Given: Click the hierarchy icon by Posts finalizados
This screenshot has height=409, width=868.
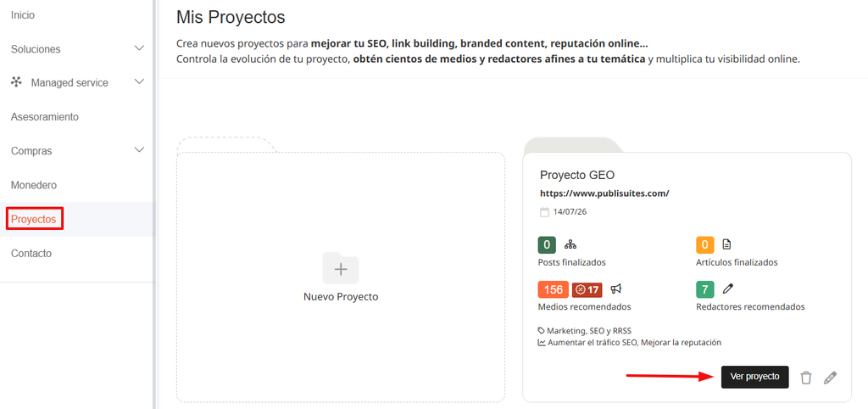Looking at the screenshot, I should (570, 244).
